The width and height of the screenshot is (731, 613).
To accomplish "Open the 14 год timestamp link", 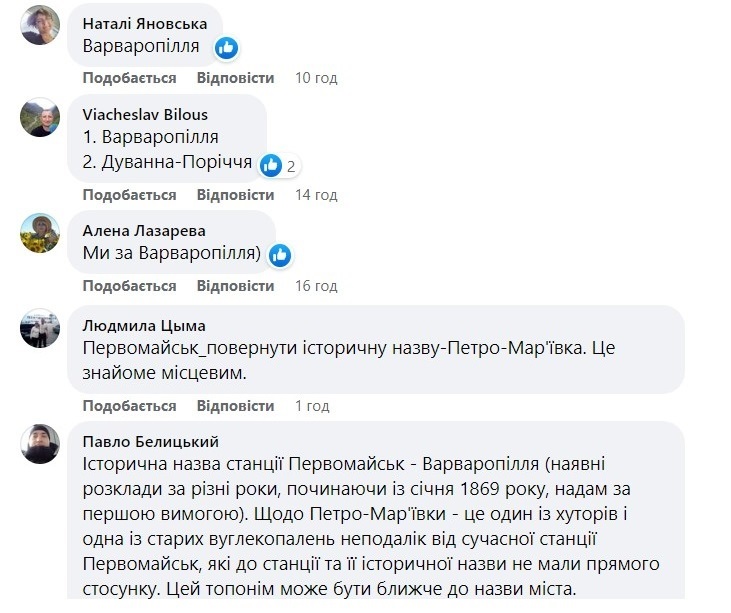I will (316, 195).
